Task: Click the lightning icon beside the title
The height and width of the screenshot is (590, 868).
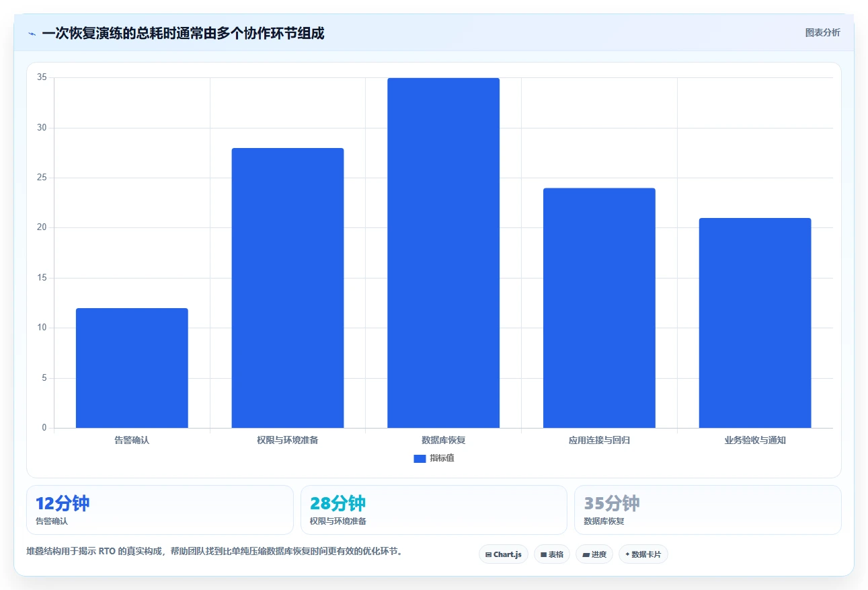Action: (x=32, y=34)
